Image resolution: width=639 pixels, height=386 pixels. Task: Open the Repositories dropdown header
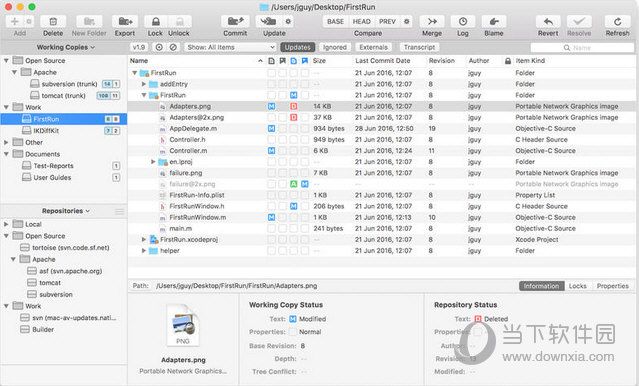(x=65, y=211)
